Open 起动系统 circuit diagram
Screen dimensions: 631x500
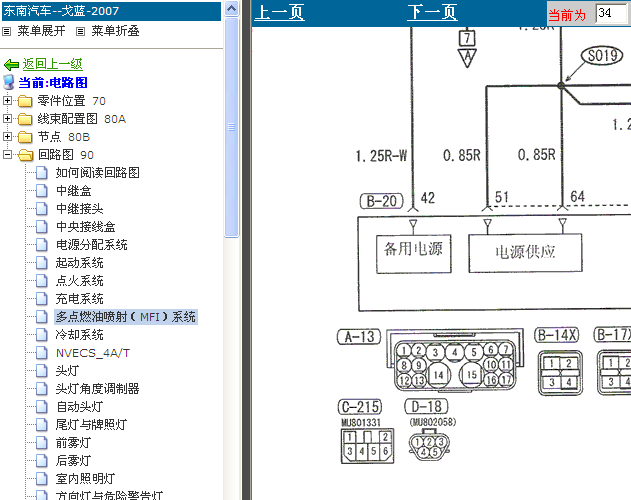80,263
